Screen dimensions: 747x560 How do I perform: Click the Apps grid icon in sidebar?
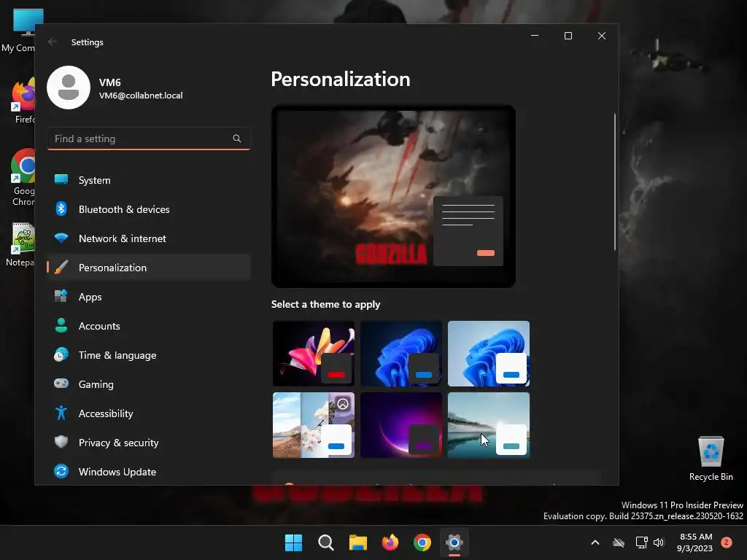coord(61,296)
